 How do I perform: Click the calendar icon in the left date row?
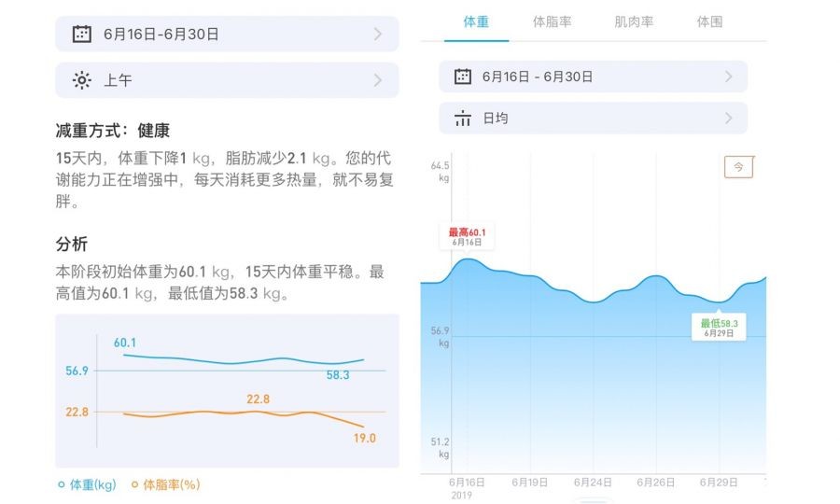click(x=82, y=35)
